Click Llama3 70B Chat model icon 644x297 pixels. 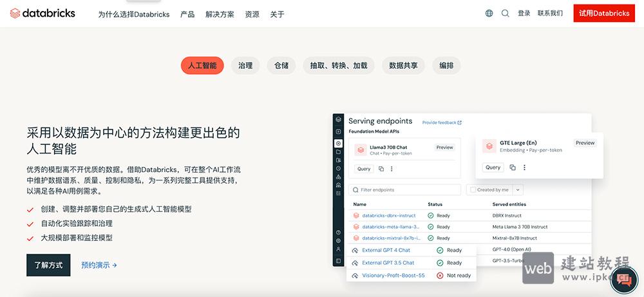click(x=361, y=150)
